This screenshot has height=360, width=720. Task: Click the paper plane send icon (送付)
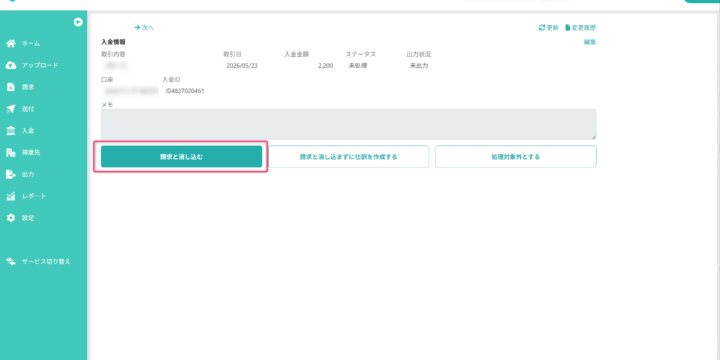(11, 109)
